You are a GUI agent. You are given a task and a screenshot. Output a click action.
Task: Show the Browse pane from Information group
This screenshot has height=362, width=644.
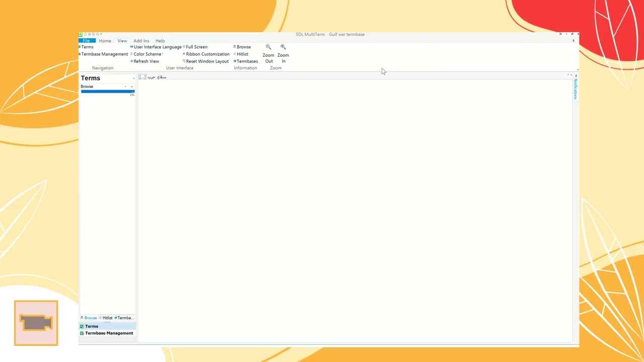point(242,47)
